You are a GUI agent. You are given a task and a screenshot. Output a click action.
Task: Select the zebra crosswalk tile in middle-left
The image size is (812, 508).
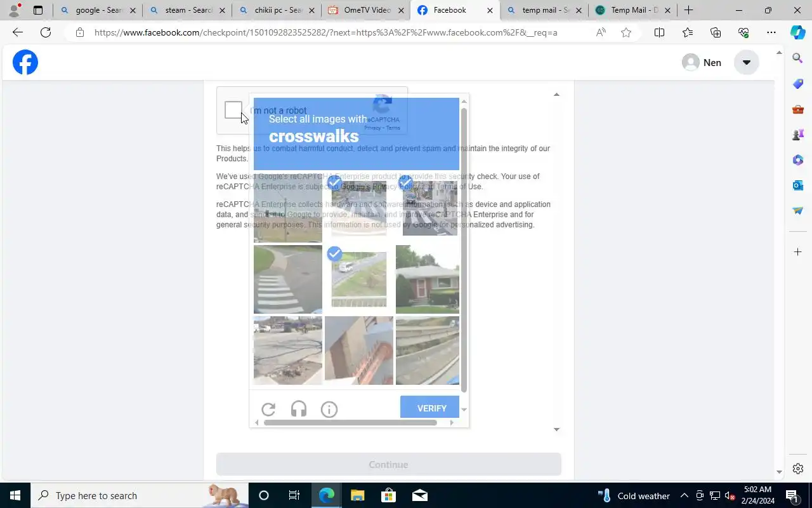288,279
